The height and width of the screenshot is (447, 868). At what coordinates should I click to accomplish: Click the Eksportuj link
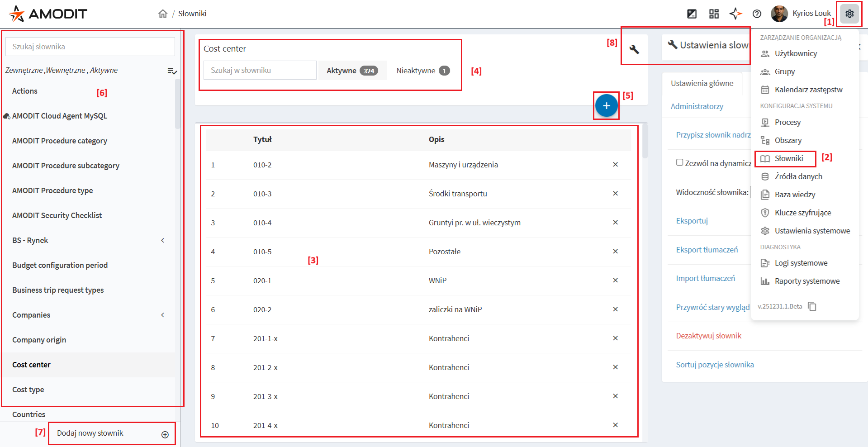pos(692,221)
